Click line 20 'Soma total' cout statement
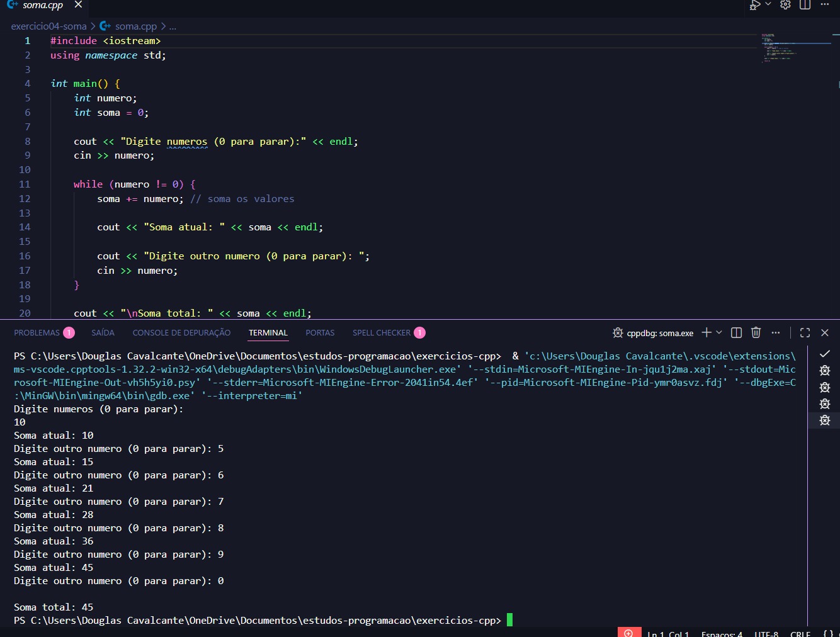The image size is (840, 637). tap(193, 313)
